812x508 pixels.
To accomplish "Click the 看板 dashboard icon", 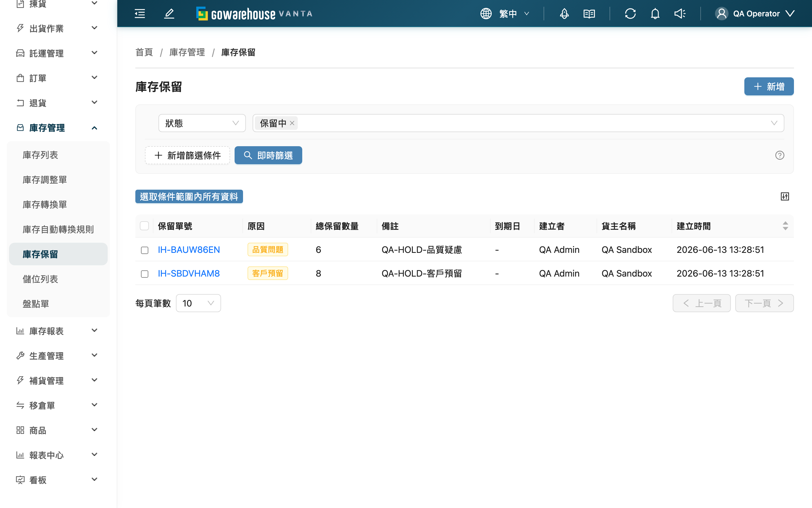I will (20, 480).
